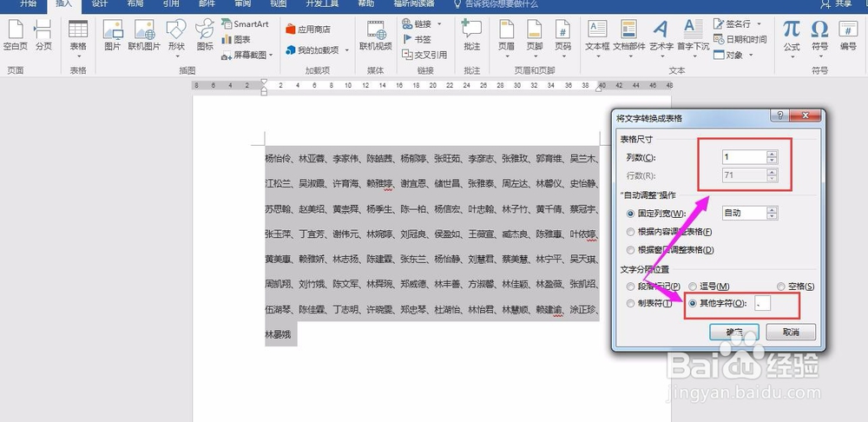
Task: Switch to the 设计 Design tab
Action: (x=100, y=3)
